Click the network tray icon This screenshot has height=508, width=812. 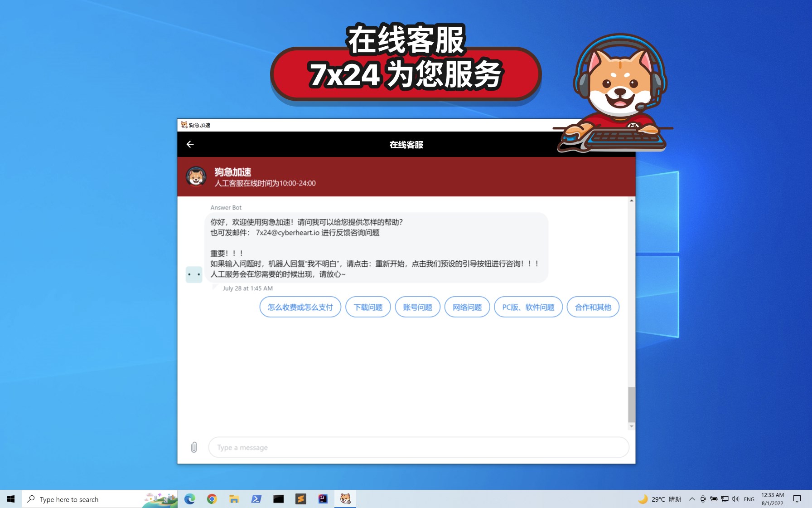725,499
